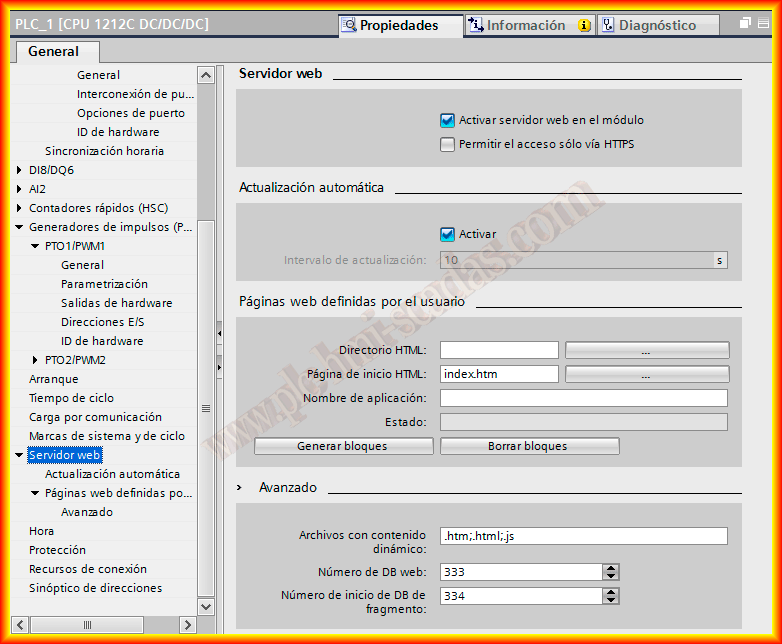The height and width of the screenshot is (644, 782).
Task: Open the Diagnóstico tab
Action: pyautogui.click(x=656, y=25)
